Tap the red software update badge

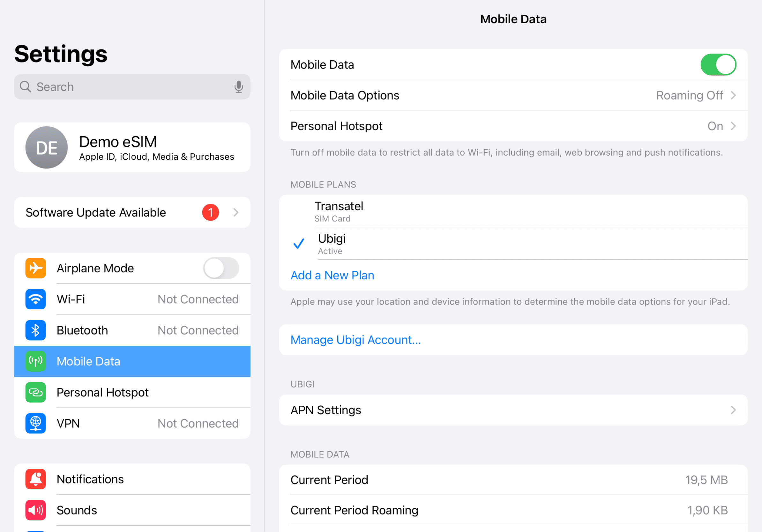tap(210, 212)
